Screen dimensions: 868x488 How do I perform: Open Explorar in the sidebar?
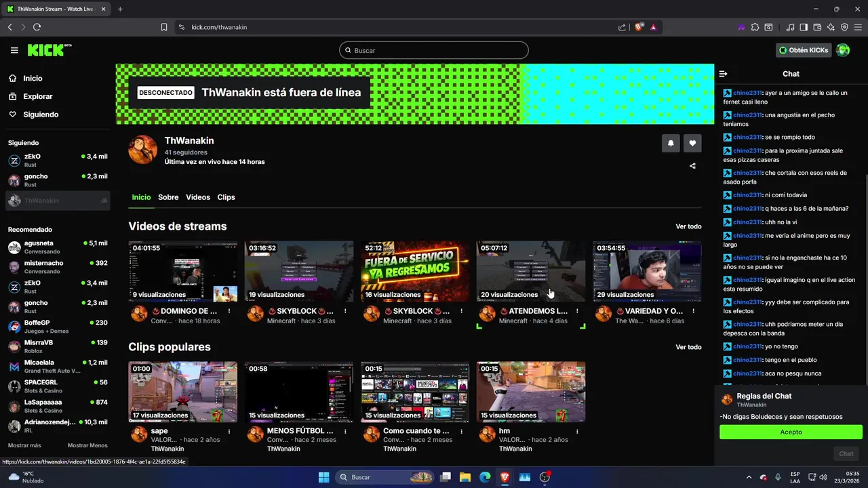(37, 96)
